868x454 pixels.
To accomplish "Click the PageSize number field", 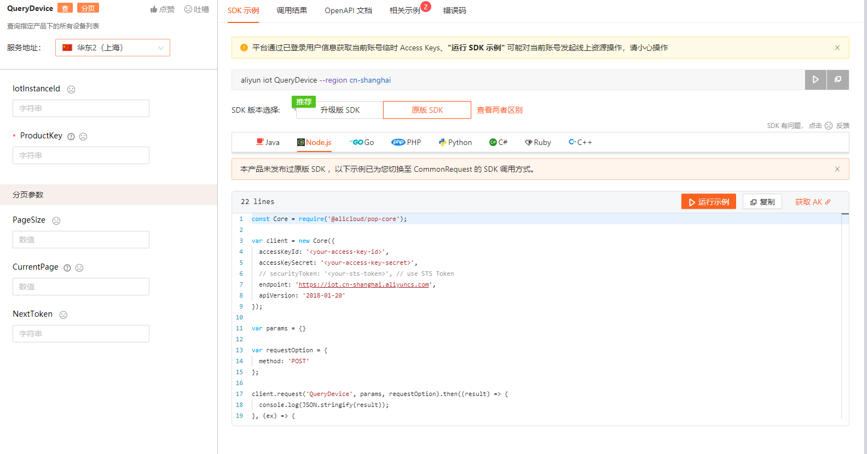I will (x=81, y=240).
